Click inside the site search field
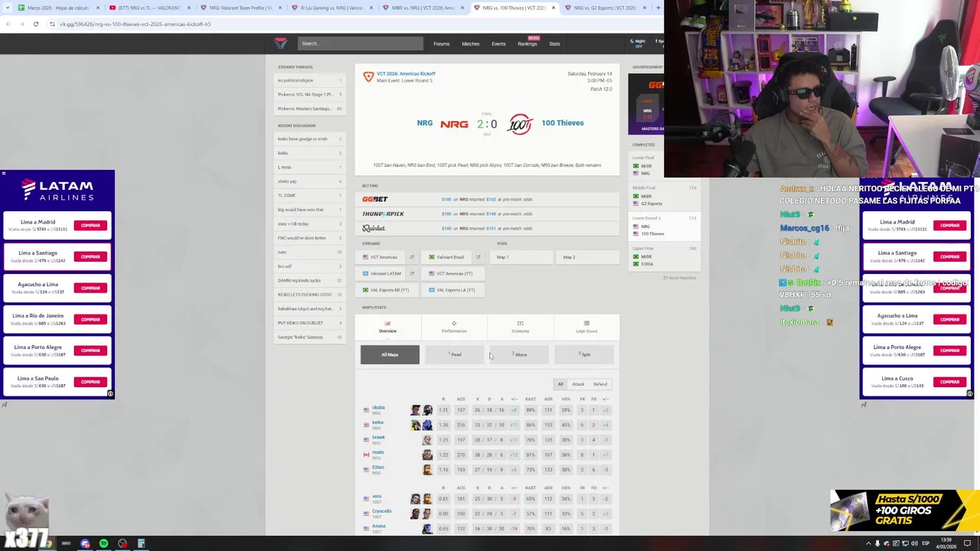Viewport: 980px width, 551px height. (360, 44)
